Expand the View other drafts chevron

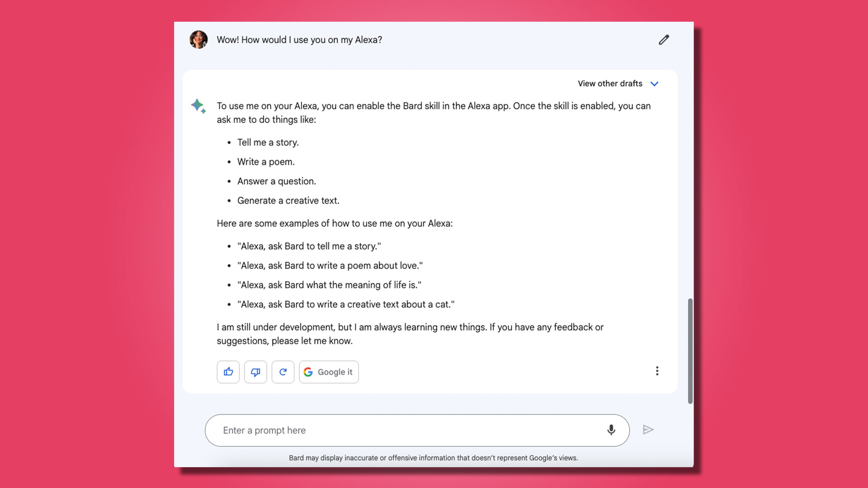point(653,84)
